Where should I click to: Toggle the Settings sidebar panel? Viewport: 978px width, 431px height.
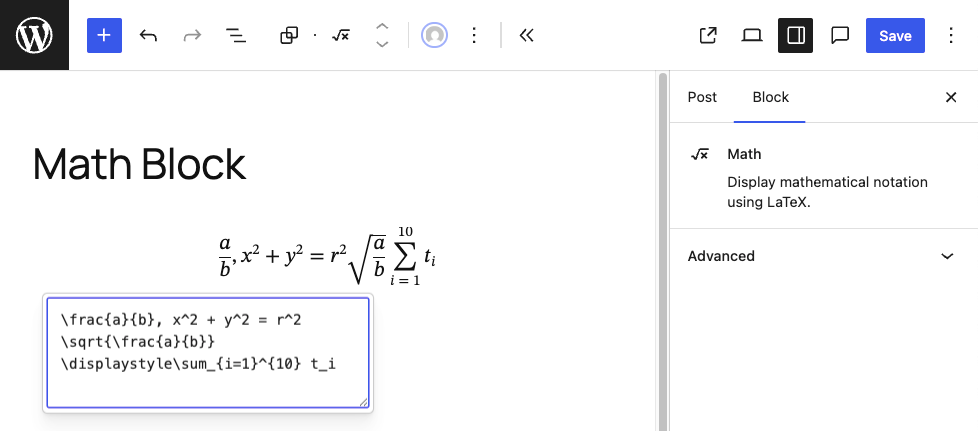(796, 35)
